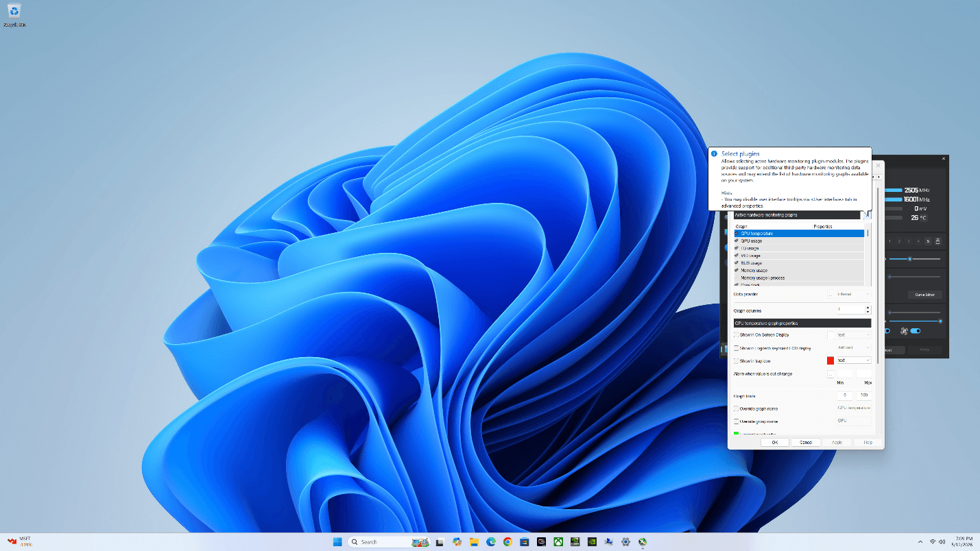980x551 pixels.
Task: Open tray icon text type dropdown
Action: pyautogui.click(x=853, y=360)
